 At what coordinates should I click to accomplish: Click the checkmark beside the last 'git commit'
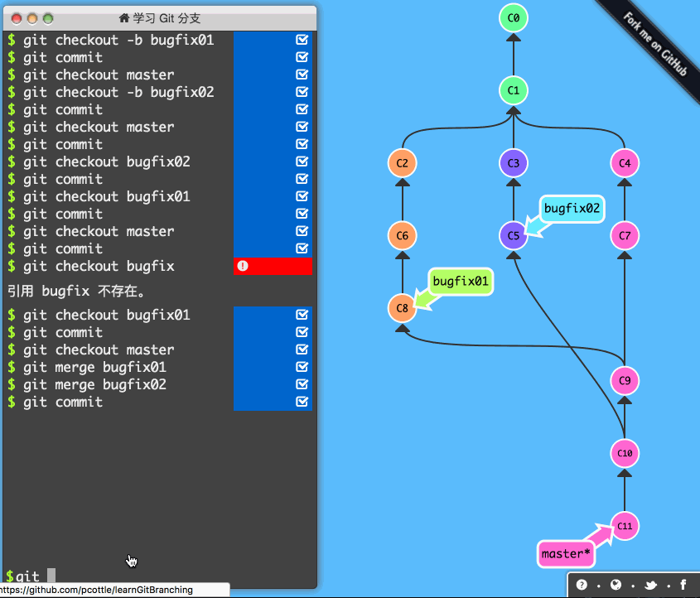302,402
